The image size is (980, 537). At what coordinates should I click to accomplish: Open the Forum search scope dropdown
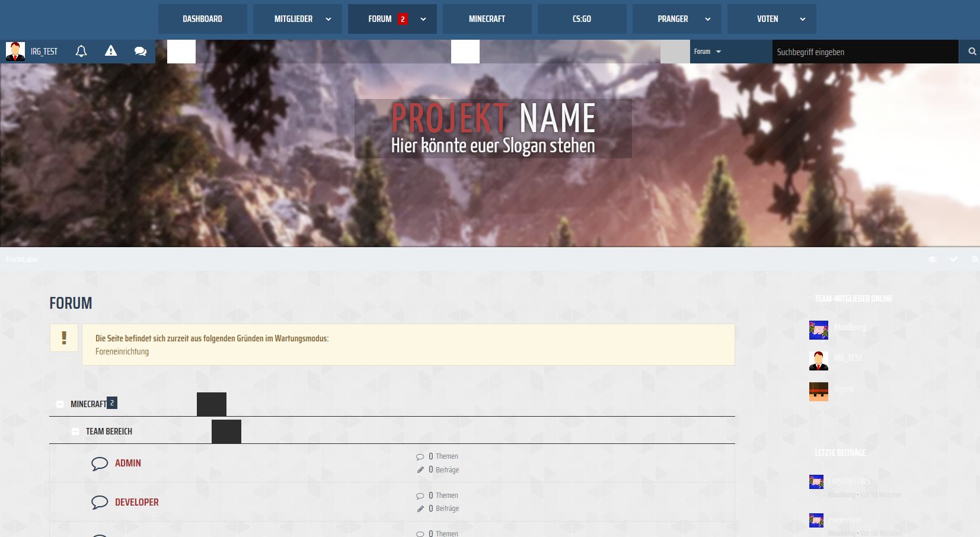[707, 52]
